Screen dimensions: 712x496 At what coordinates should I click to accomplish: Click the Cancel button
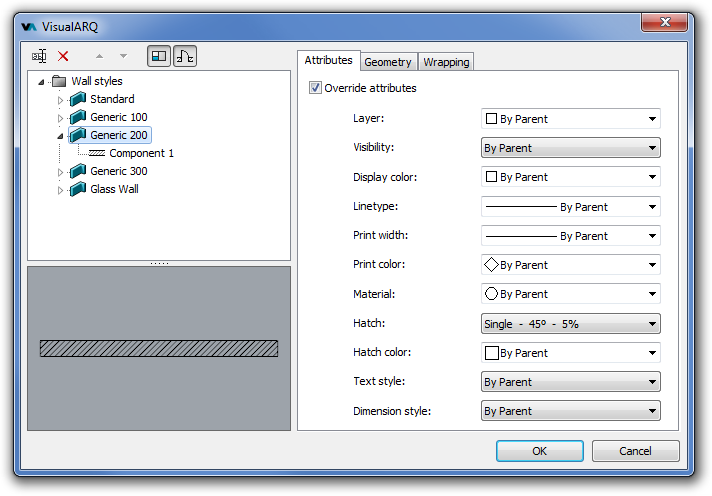pyautogui.click(x=635, y=451)
